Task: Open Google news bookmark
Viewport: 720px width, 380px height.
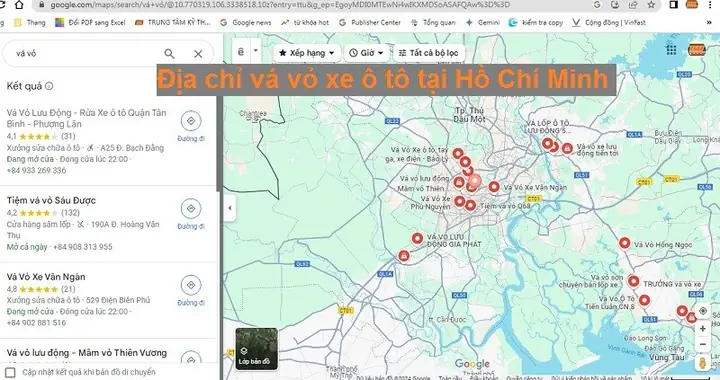Action: [246, 22]
